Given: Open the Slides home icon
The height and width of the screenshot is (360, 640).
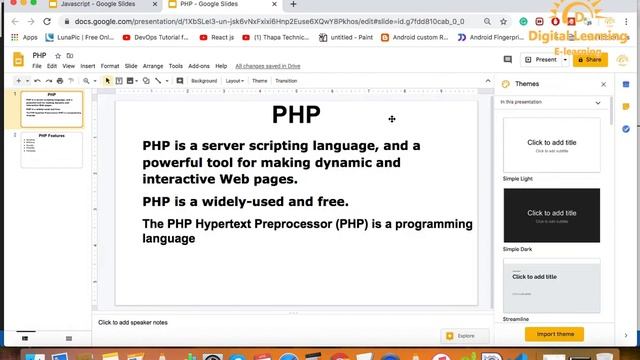Looking at the screenshot, I should coord(18,60).
